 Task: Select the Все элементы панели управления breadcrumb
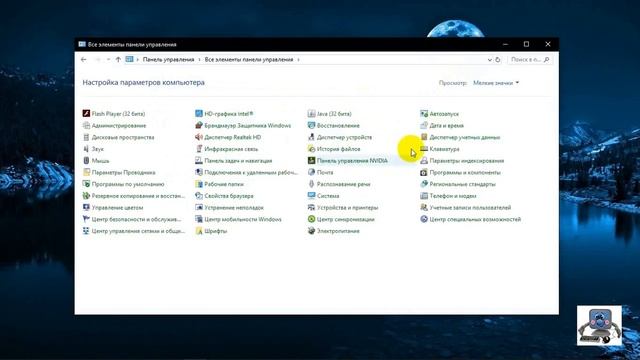point(249,60)
